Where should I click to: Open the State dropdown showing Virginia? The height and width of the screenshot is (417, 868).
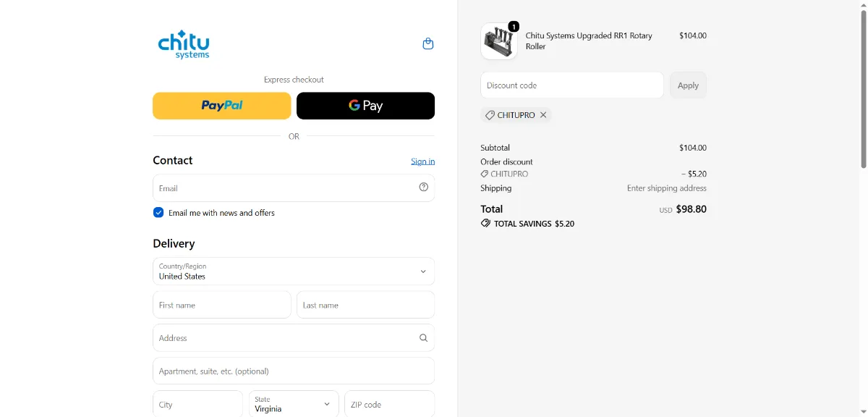click(294, 404)
